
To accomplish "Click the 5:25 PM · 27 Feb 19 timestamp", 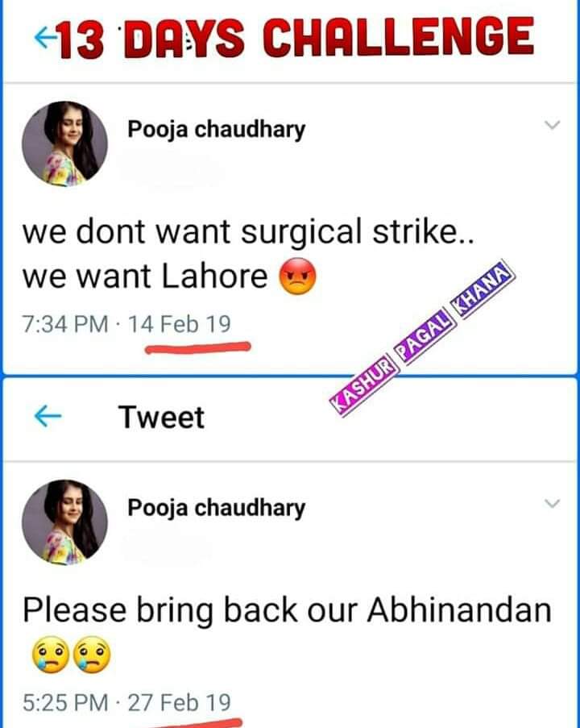I will coord(126,702).
